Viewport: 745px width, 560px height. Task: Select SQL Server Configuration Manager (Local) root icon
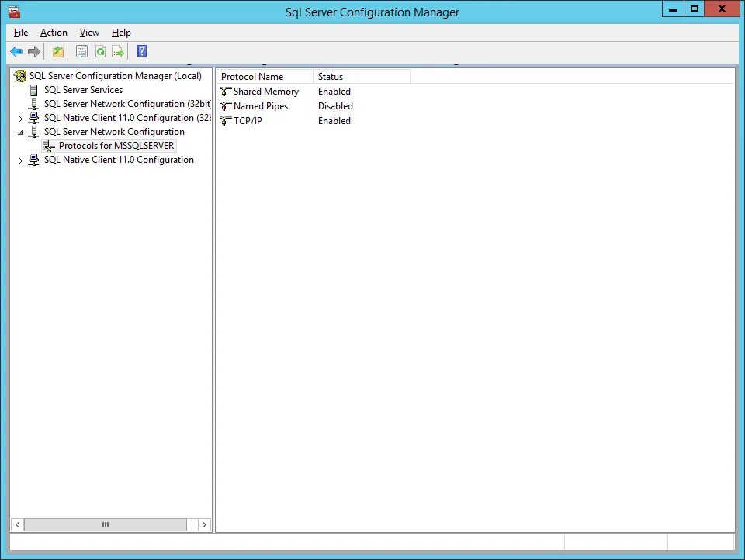20,76
